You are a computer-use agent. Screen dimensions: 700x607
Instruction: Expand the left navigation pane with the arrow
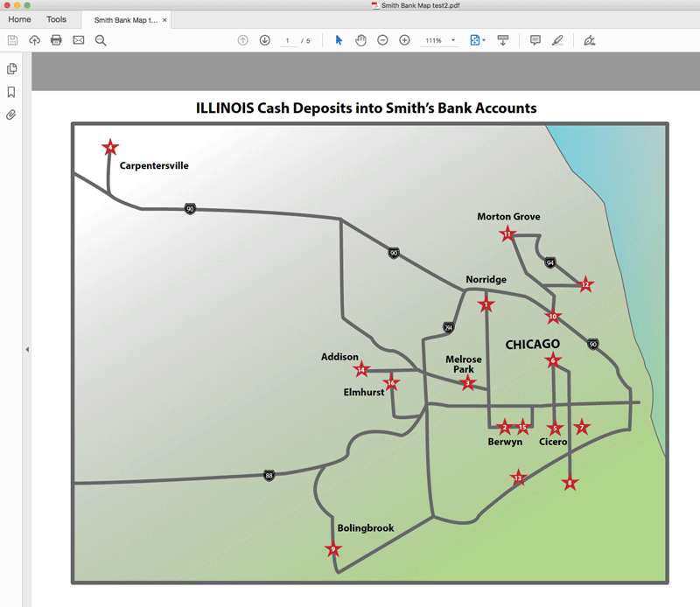[x=27, y=349]
